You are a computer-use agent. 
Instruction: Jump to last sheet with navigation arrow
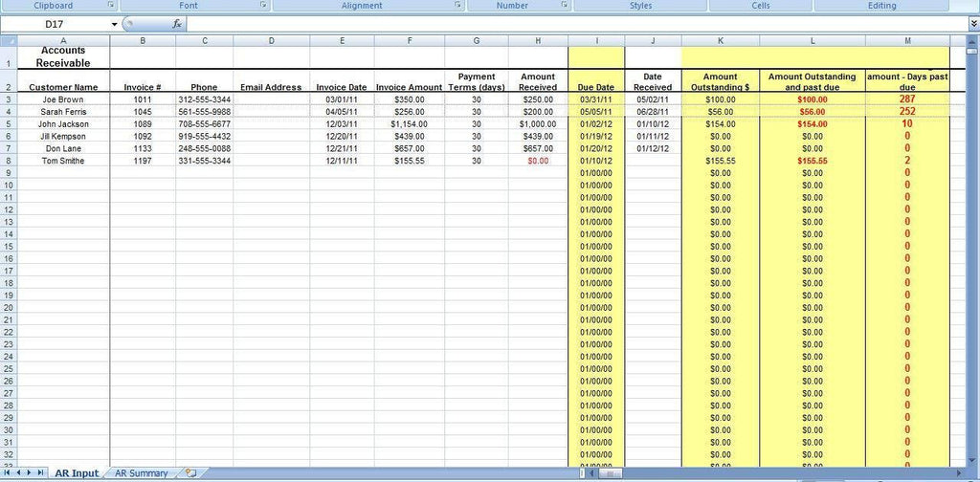tap(41, 473)
